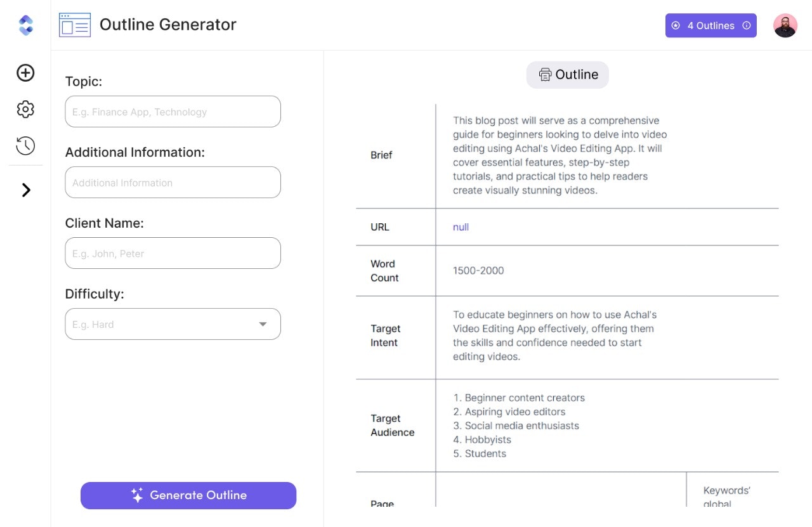
Task: Focus the Topic input field
Action: pyautogui.click(x=173, y=112)
